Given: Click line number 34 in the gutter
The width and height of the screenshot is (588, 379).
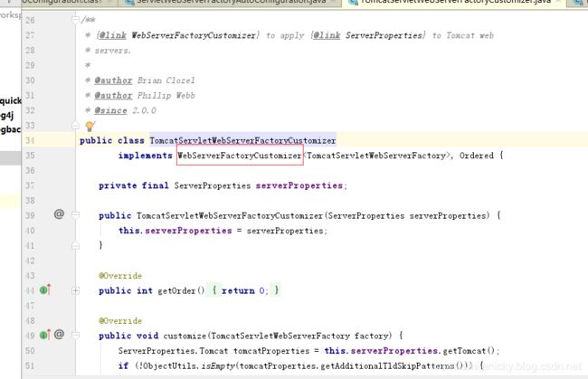Looking at the screenshot, I should [30, 140].
